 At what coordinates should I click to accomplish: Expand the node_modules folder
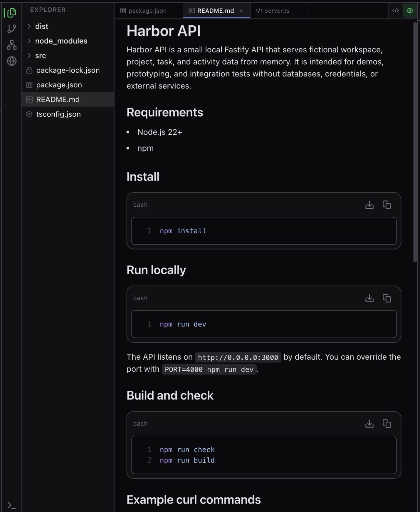click(x=61, y=41)
